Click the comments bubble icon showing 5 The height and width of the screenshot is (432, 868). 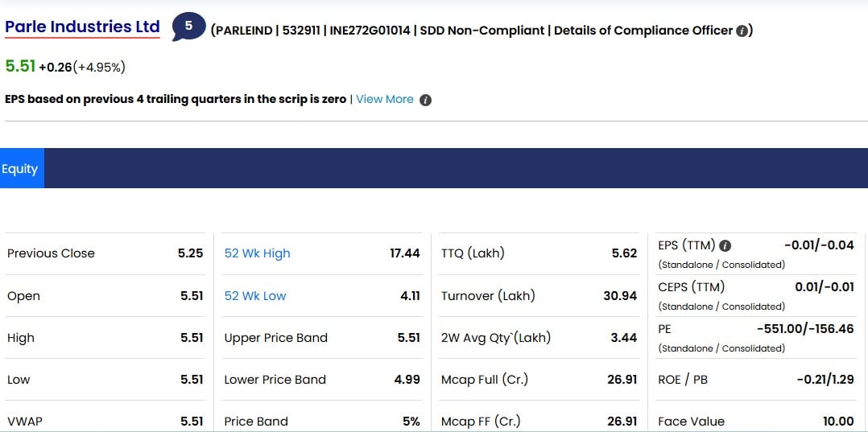(188, 27)
